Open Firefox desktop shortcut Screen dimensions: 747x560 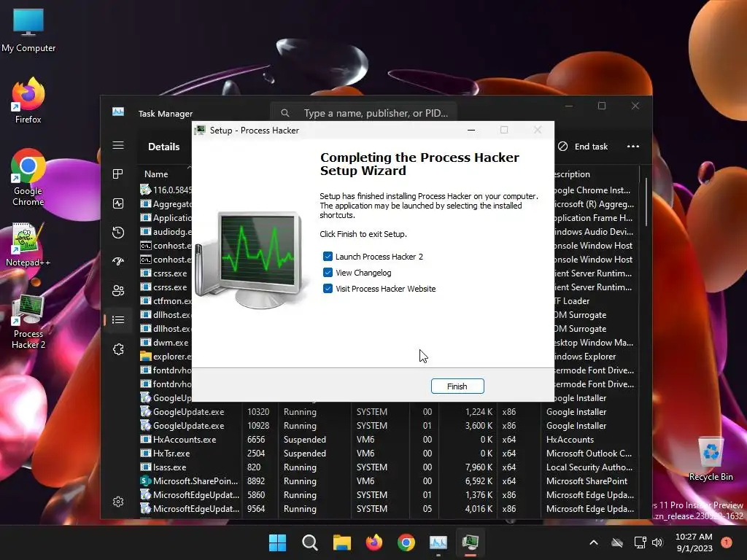tap(28, 101)
